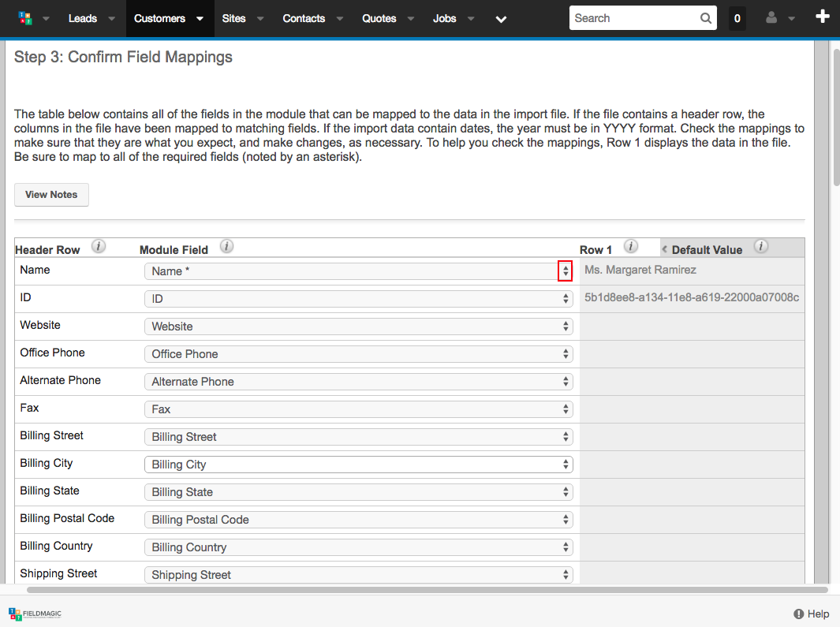The height and width of the screenshot is (627, 840).
Task: Expand the Contacts tab dropdown arrow
Action: [340, 19]
